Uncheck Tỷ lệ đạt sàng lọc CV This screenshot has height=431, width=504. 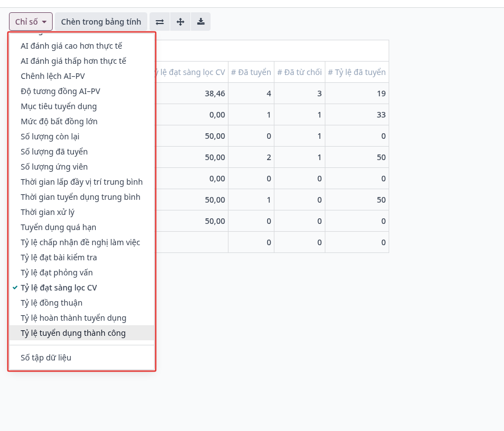(82, 288)
